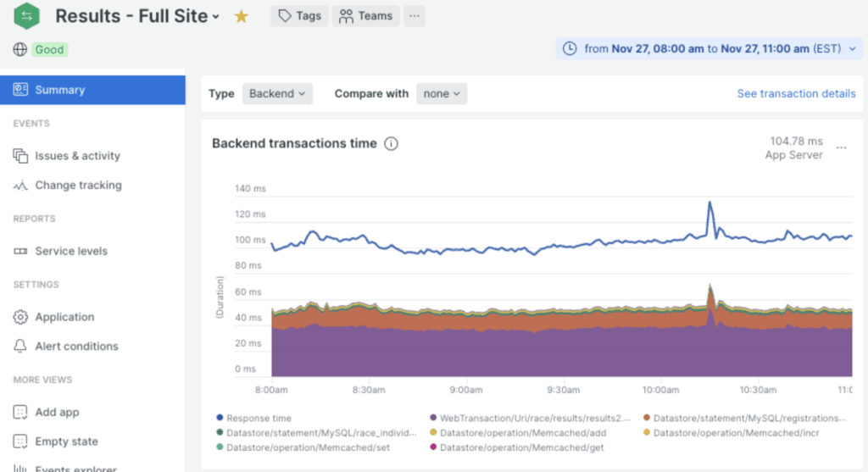Image resolution: width=868 pixels, height=472 pixels.
Task: Click the purple WebTransaction legend color dot
Action: click(x=433, y=418)
